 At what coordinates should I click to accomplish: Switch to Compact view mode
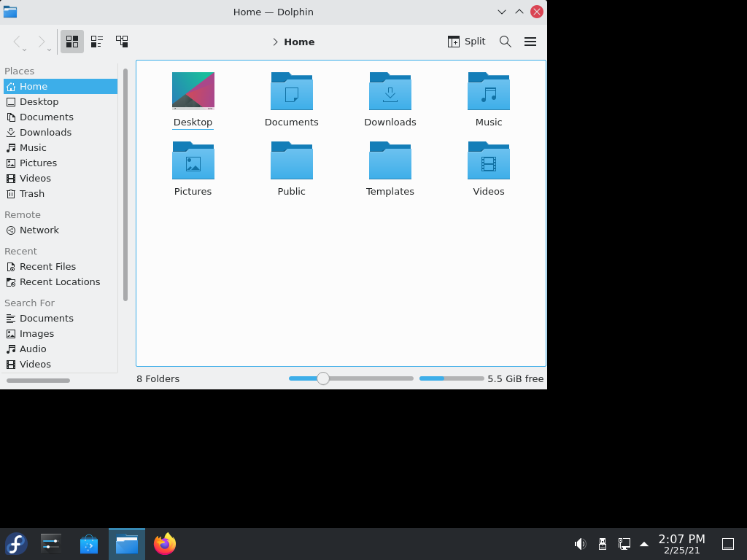97,42
